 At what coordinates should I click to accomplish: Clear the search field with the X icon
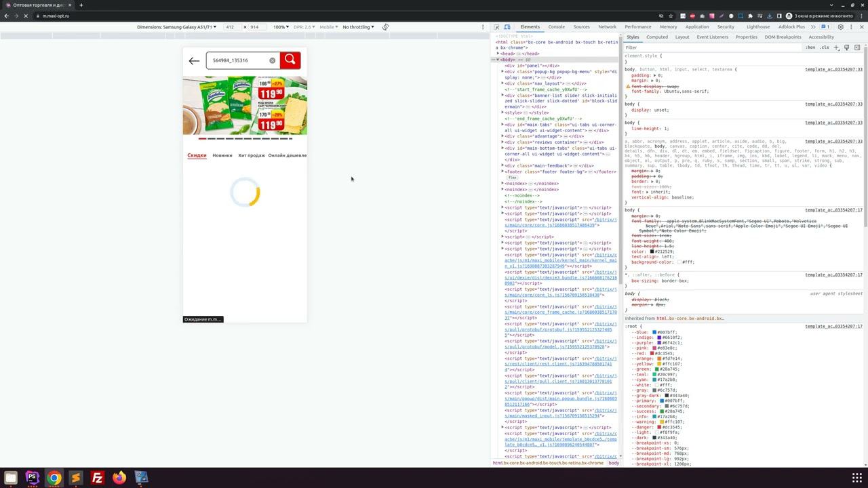click(x=273, y=60)
